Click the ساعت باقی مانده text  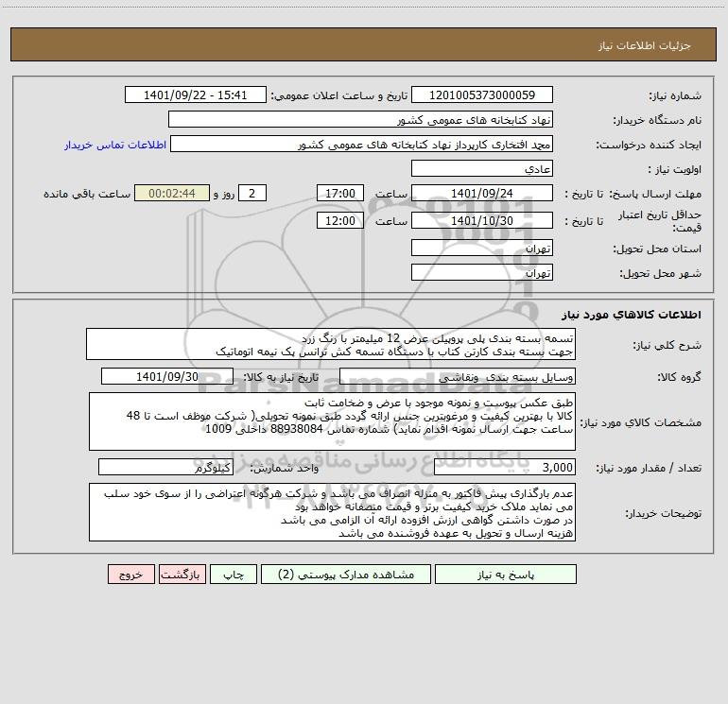pos(87,194)
